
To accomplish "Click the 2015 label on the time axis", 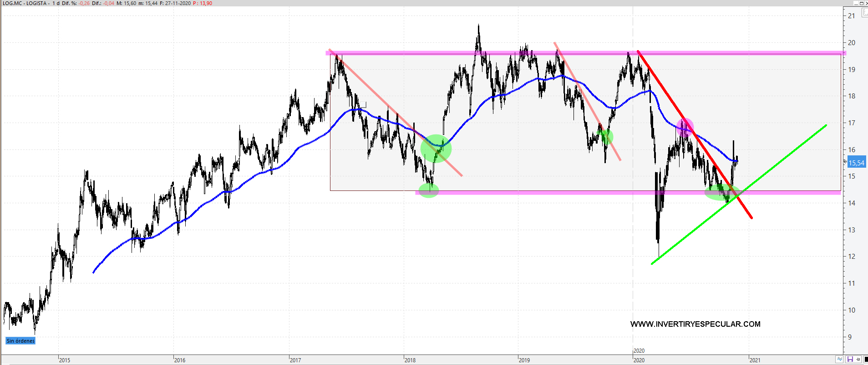I will (65, 360).
